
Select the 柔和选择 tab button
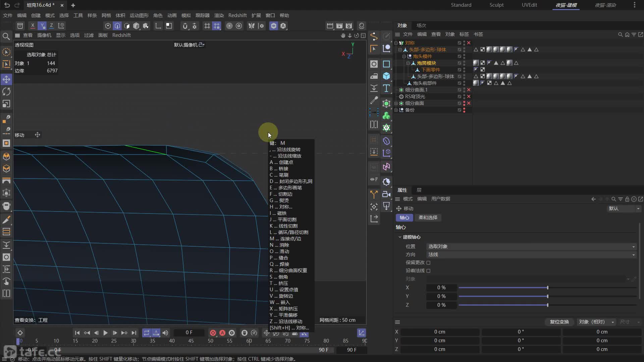428,218
